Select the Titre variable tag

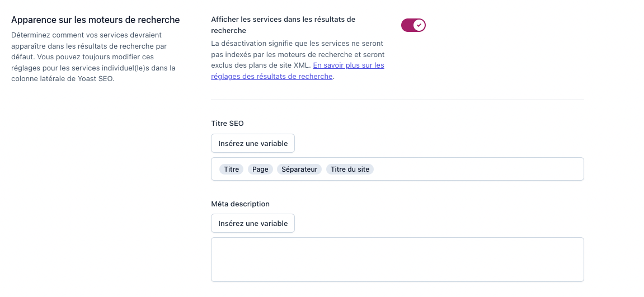click(231, 169)
